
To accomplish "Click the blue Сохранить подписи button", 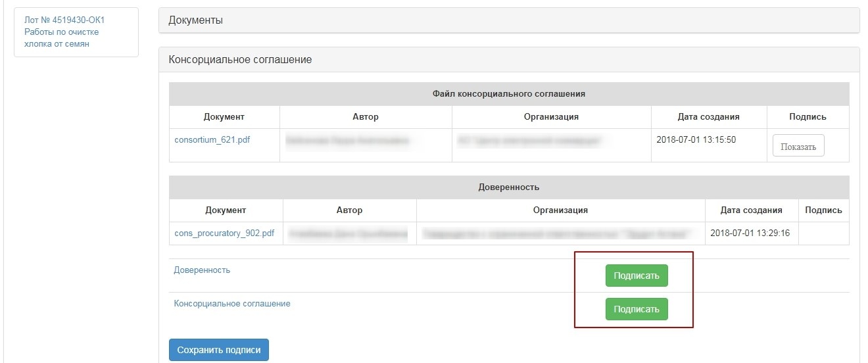I will (218, 351).
